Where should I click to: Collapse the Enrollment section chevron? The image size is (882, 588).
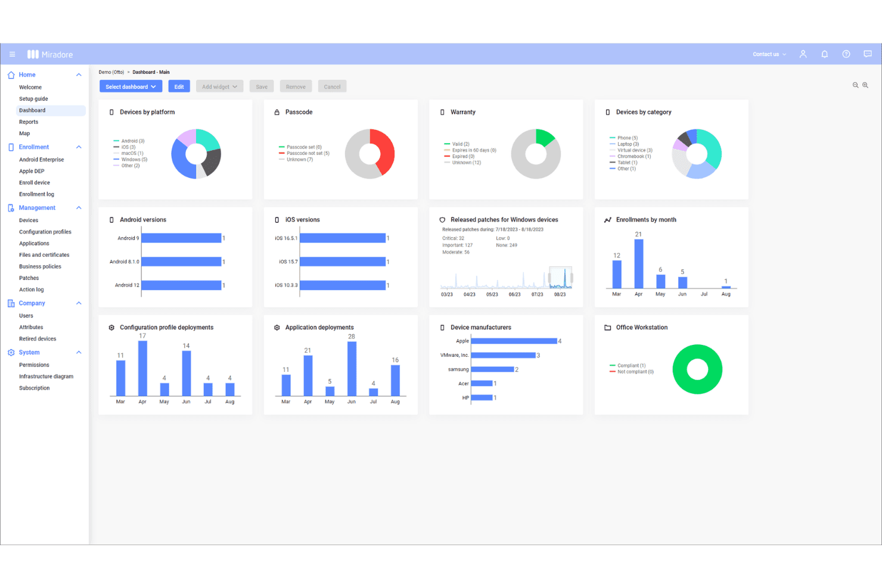tap(79, 147)
